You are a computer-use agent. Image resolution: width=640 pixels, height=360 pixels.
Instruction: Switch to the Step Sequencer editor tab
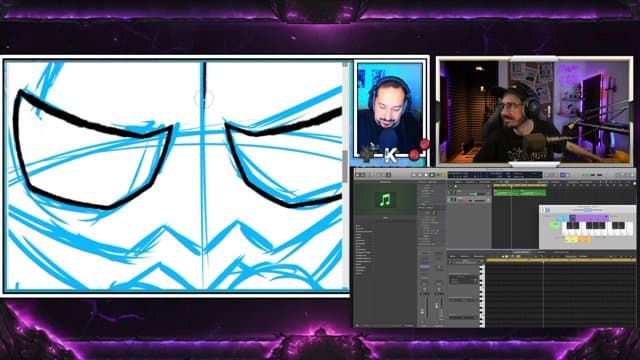560,252
